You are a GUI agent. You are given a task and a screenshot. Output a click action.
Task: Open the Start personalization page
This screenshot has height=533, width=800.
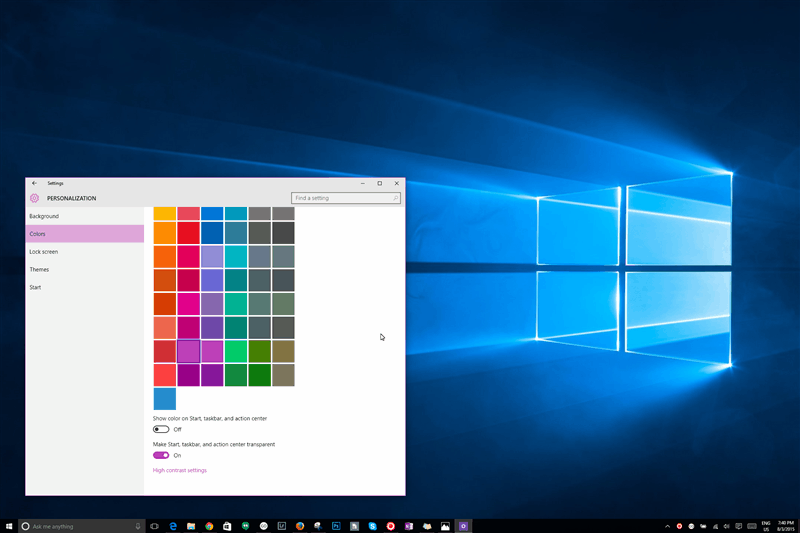tap(85, 287)
